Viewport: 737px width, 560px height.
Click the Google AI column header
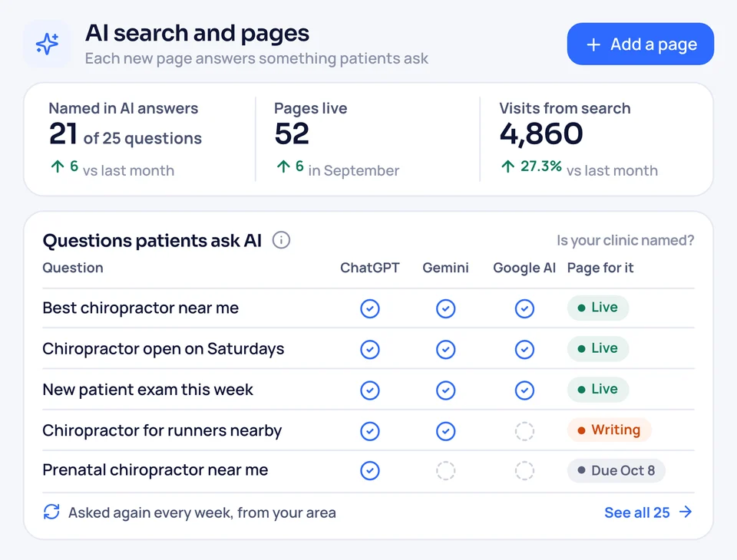(x=524, y=268)
